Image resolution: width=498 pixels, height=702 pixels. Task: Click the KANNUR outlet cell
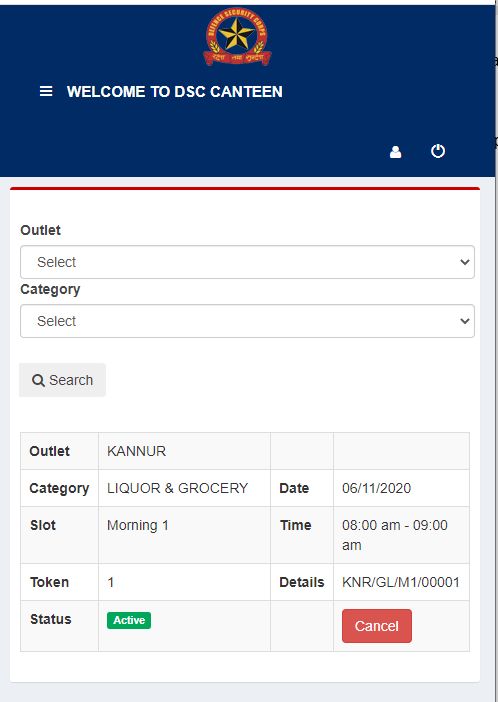pyautogui.click(x=185, y=451)
